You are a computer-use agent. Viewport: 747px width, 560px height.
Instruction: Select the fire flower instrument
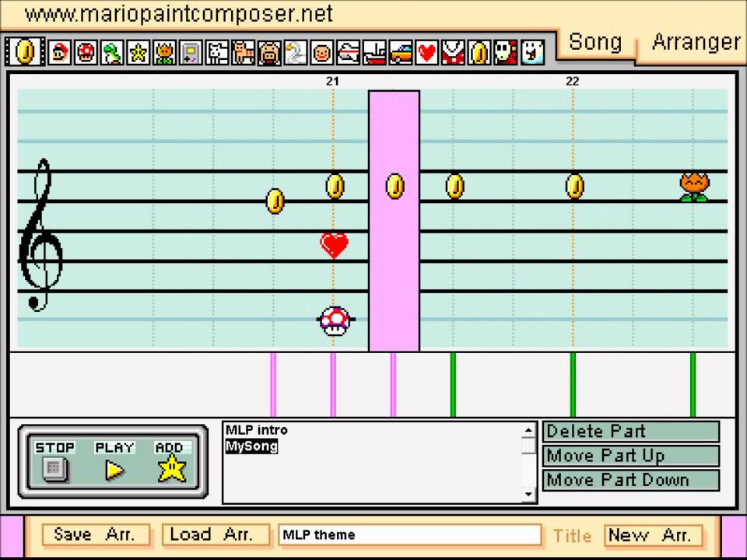(x=165, y=53)
